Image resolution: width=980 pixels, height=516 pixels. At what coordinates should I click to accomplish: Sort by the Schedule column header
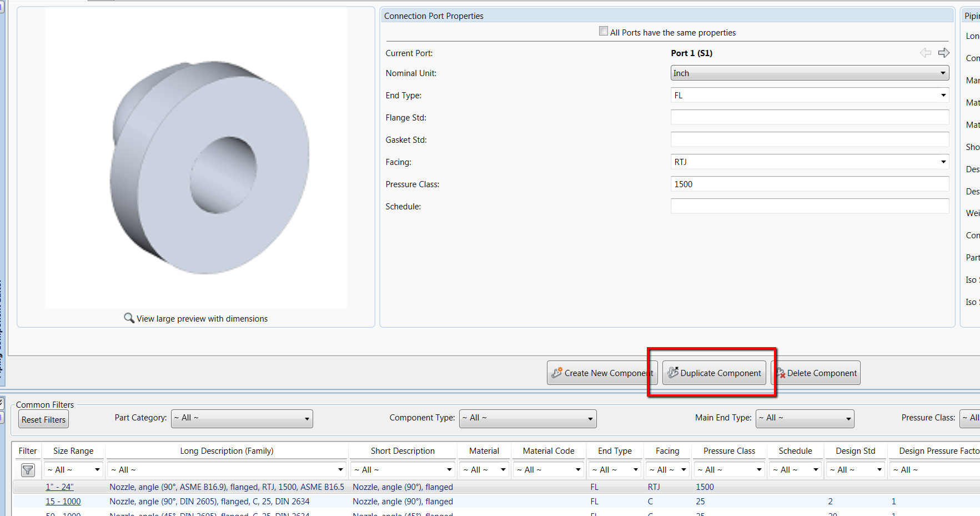pyautogui.click(x=795, y=451)
